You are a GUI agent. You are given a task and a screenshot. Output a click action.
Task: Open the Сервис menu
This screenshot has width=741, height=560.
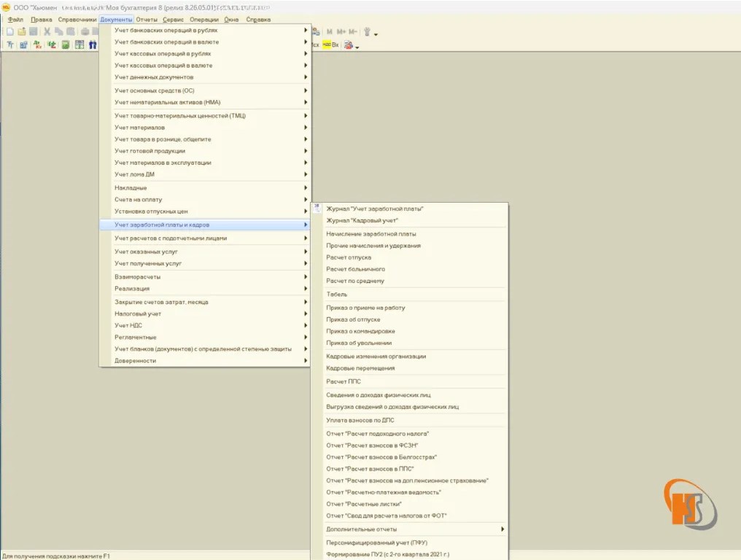coord(173,20)
